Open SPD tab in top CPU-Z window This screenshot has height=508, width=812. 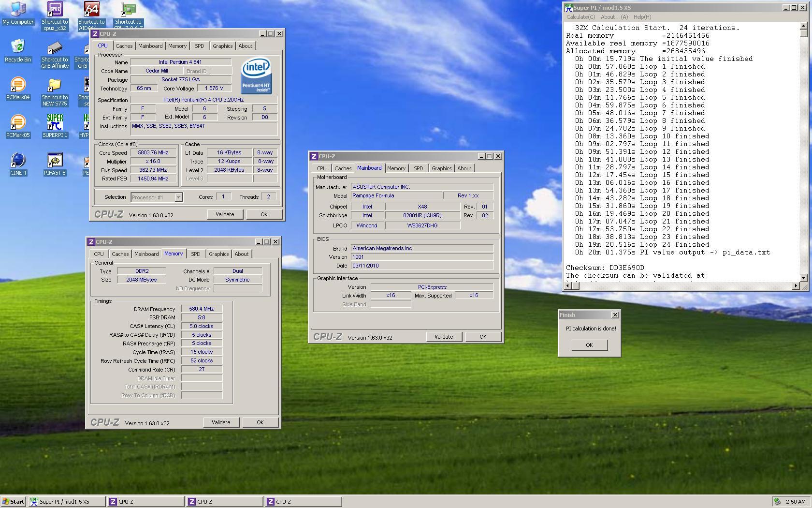(x=199, y=46)
